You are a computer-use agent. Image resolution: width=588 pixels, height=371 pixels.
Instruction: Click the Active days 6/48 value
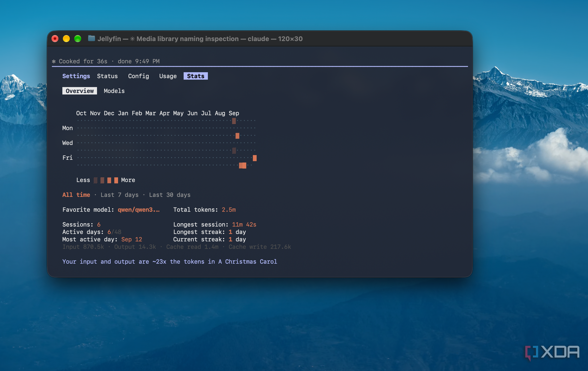[x=114, y=232]
